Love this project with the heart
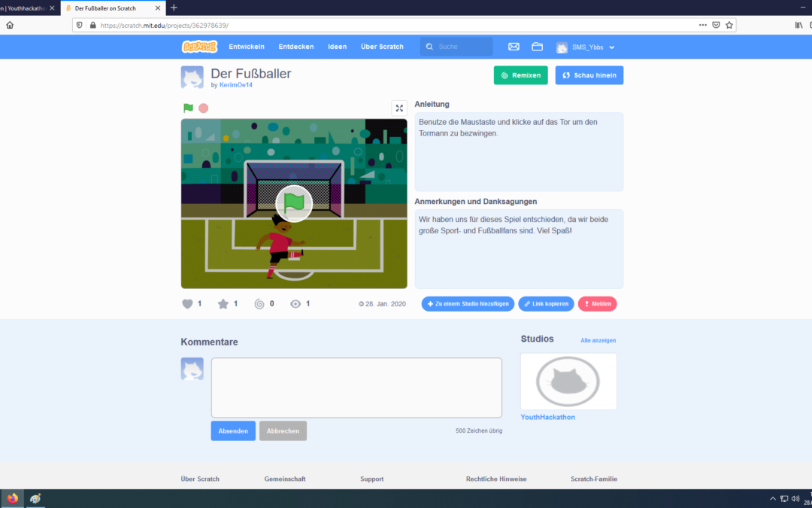The image size is (812, 508). click(188, 304)
